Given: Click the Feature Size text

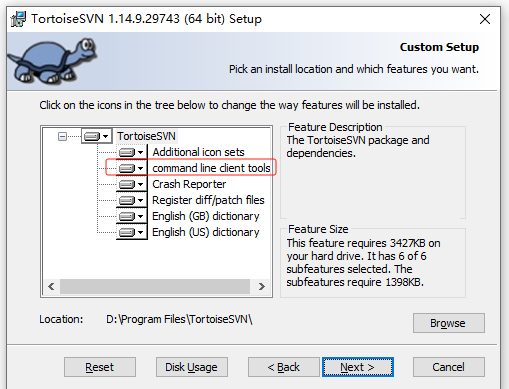Looking at the screenshot, I should pyautogui.click(x=364, y=263).
